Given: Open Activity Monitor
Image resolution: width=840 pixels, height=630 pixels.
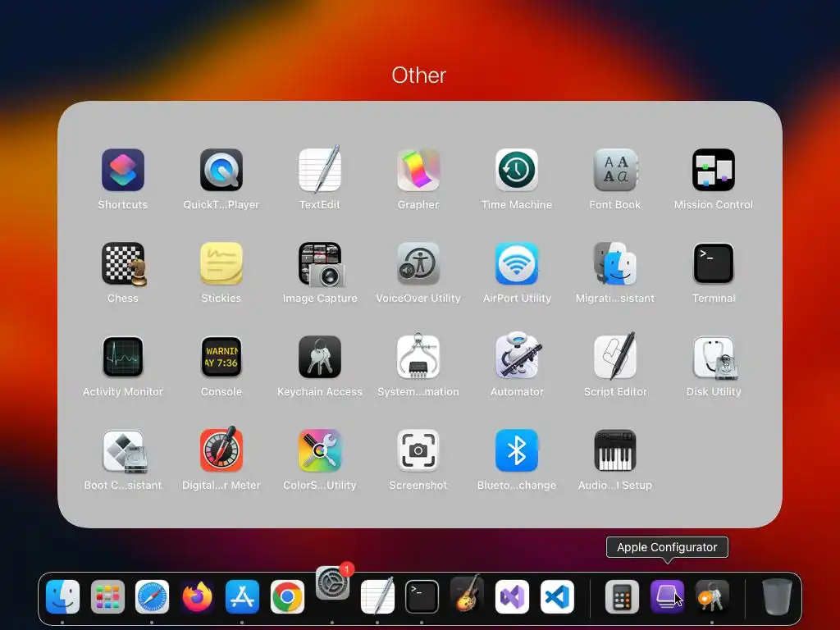Looking at the screenshot, I should 123,358.
